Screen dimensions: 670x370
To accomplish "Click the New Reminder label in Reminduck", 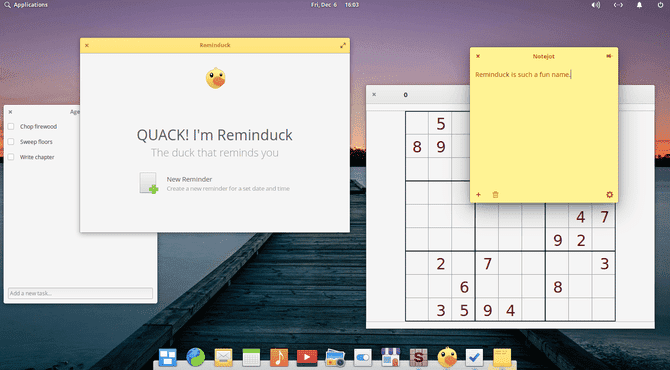I will click(x=189, y=179).
